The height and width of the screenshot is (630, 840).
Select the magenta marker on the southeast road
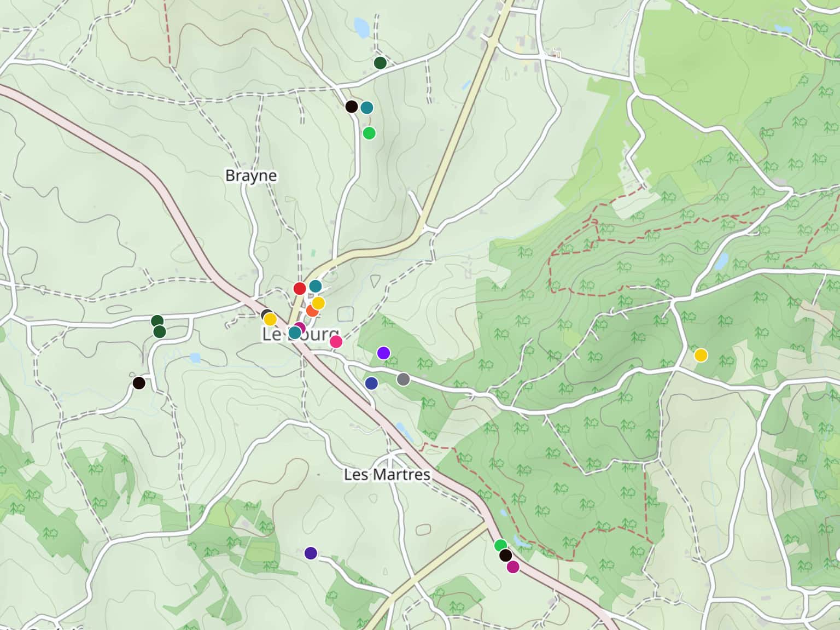(x=512, y=567)
